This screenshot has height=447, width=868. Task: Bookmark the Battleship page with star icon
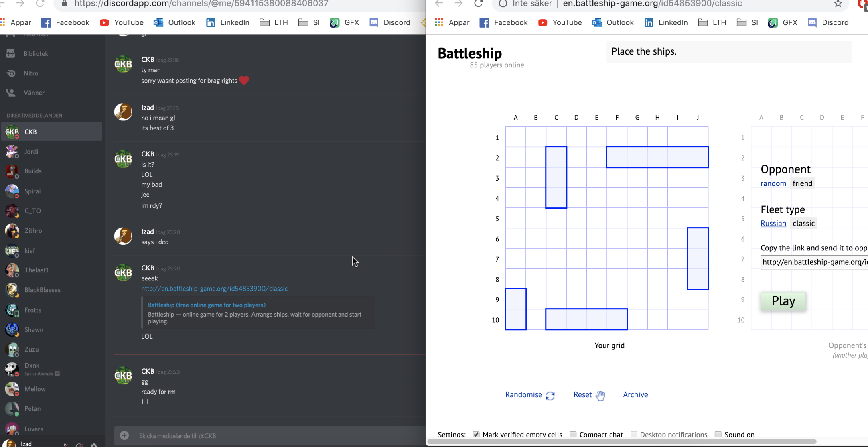point(838,4)
